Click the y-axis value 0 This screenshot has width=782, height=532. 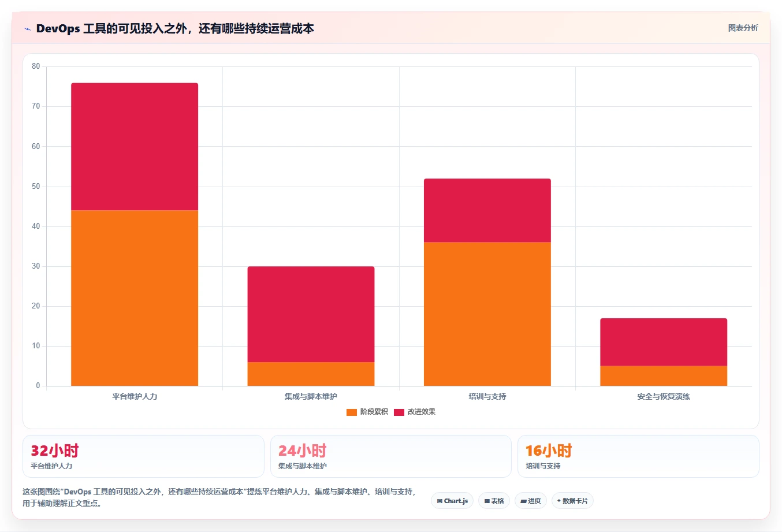[x=38, y=386]
